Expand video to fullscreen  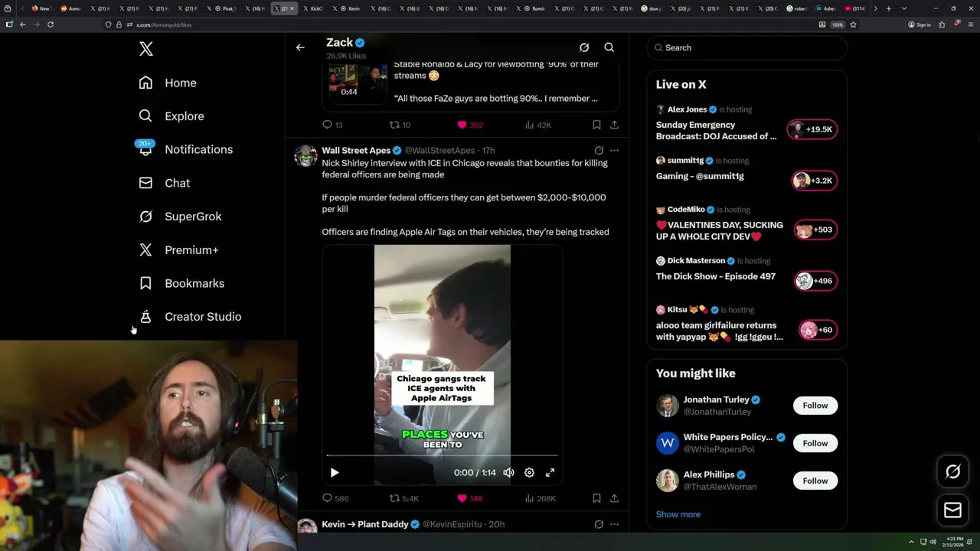coord(550,473)
